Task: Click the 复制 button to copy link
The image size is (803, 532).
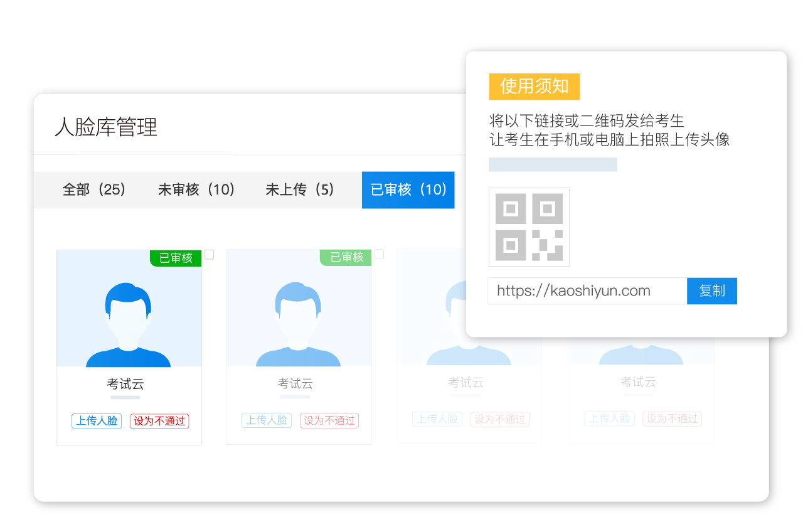Action: point(712,291)
